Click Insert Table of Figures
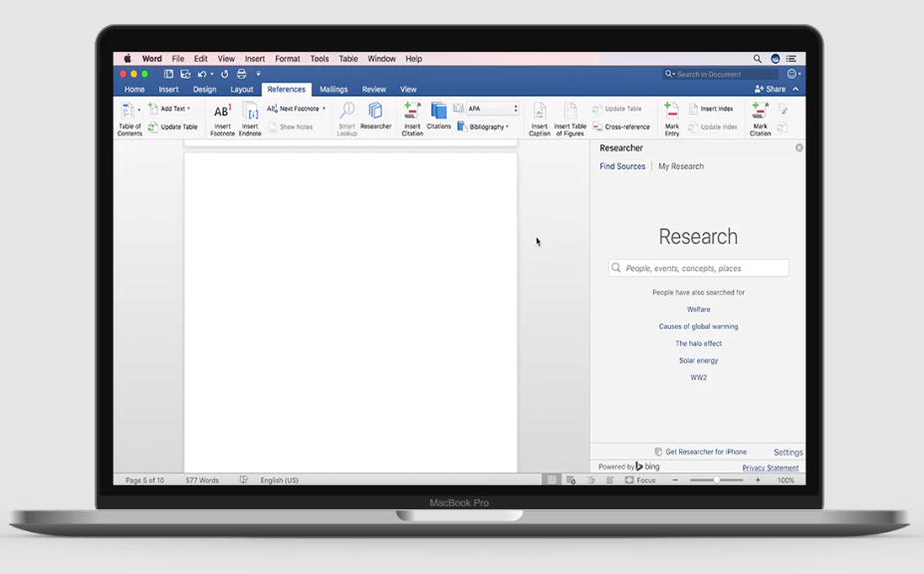The image size is (924, 574). [570, 119]
